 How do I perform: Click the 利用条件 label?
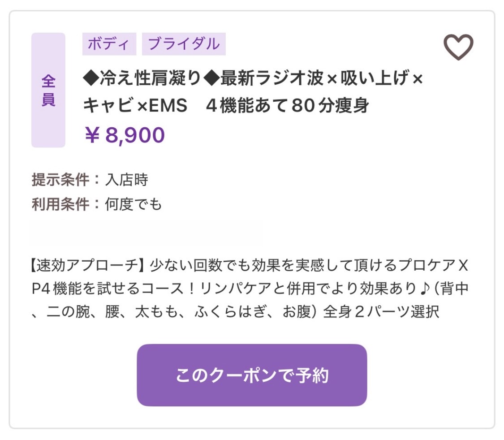(60, 204)
